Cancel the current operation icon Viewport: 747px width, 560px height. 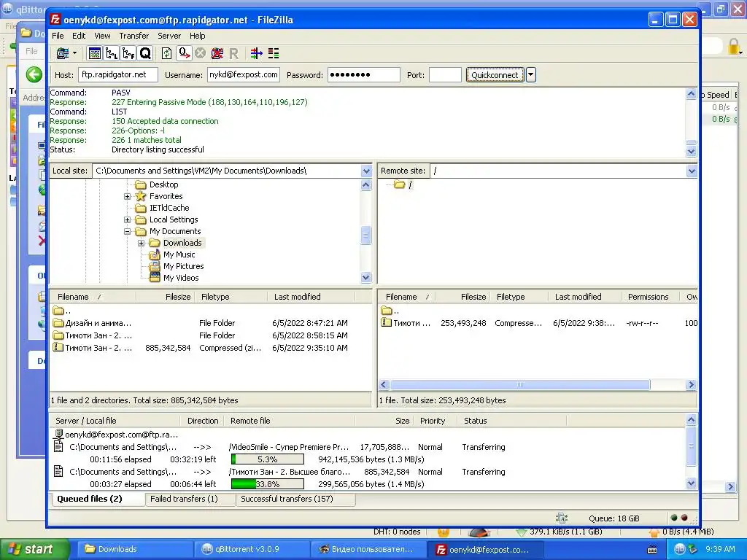point(200,53)
